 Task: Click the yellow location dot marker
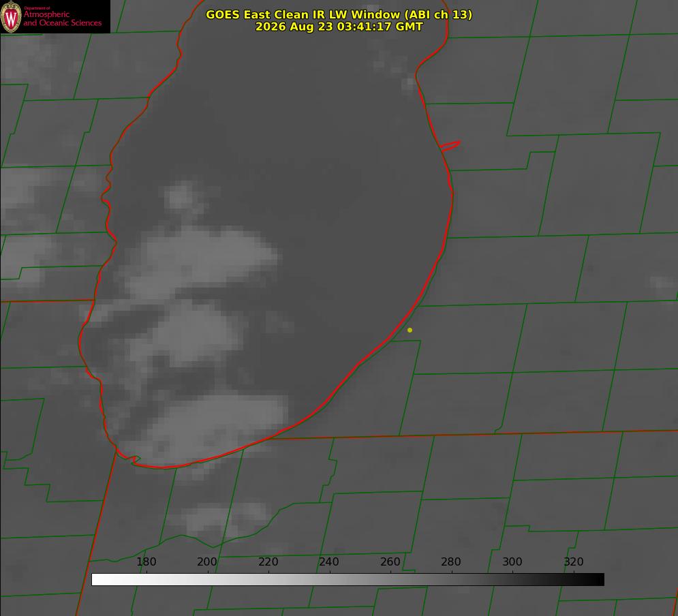point(410,330)
